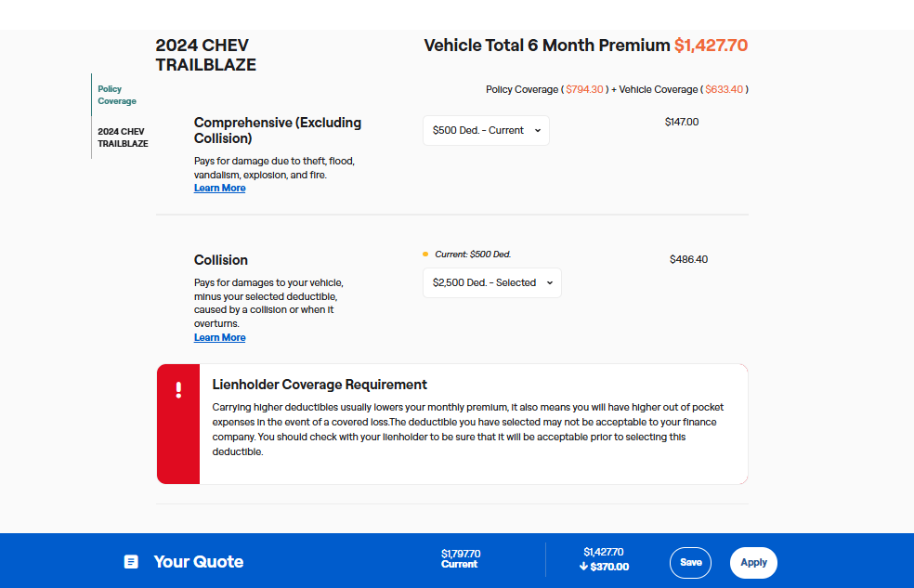Click the $794.30 Policy Coverage amount

585,90
